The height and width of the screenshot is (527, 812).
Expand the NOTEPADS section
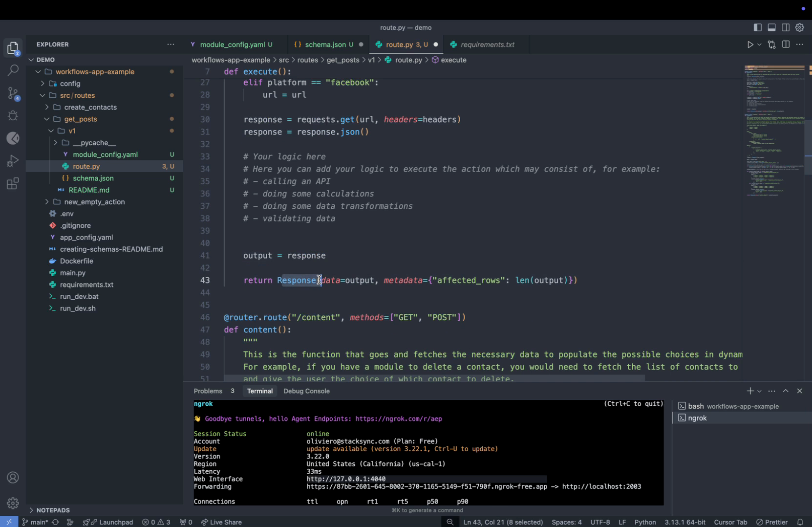pos(53,510)
